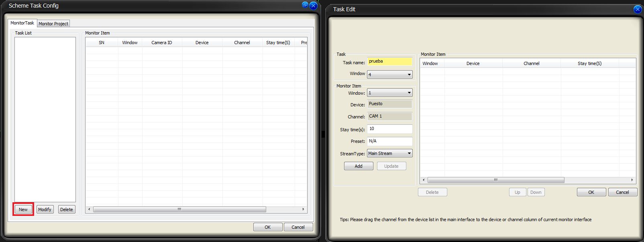The width and height of the screenshot is (644, 242).
Task: Click the Preset field showing N/A
Action: [390, 141]
